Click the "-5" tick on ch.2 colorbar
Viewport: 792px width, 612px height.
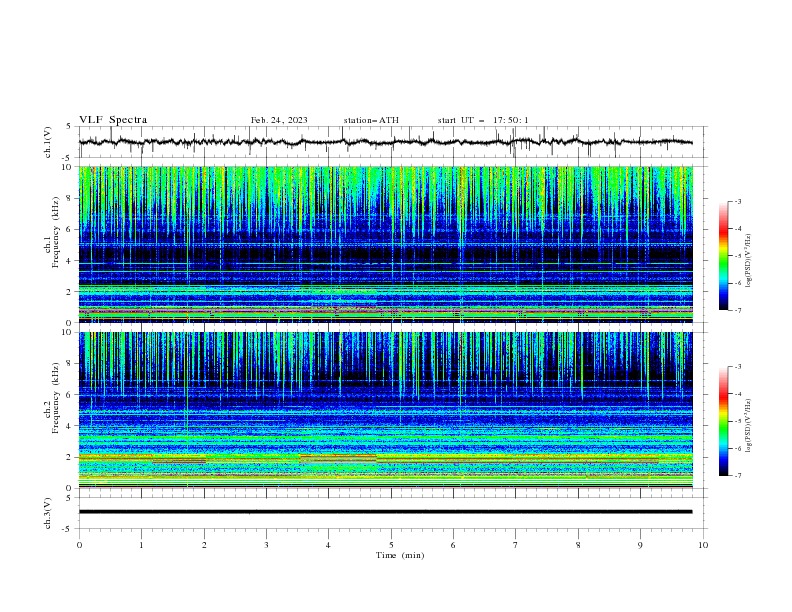point(737,421)
